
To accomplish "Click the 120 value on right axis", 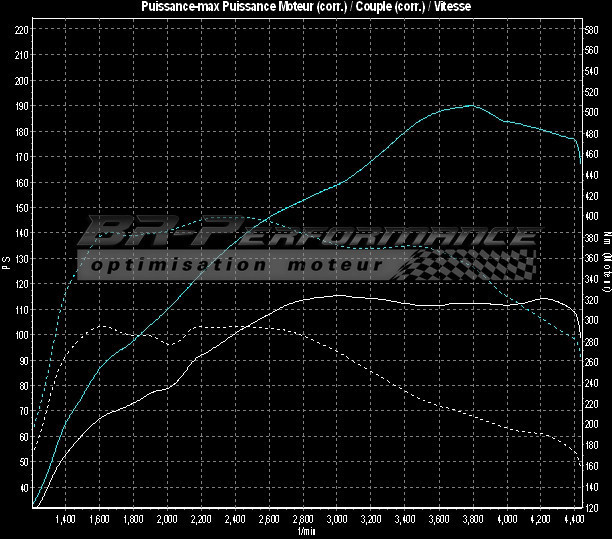I will [593, 508].
